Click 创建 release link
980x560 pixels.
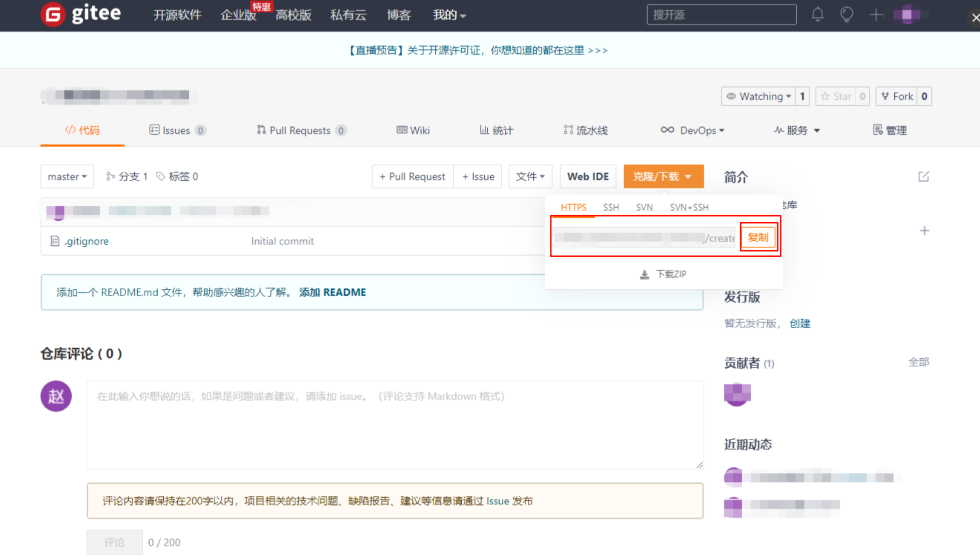[800, 324]
